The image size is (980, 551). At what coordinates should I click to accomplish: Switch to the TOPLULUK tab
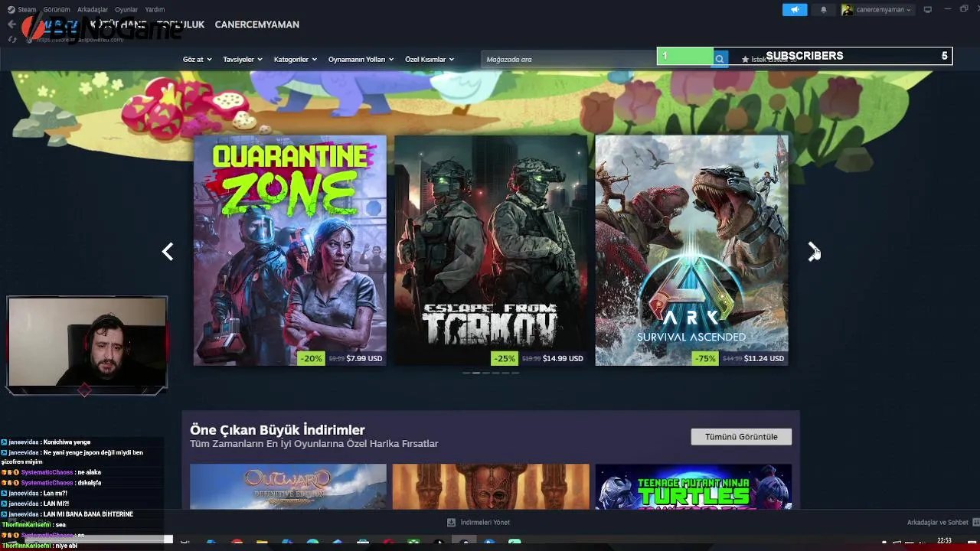click(181, 24)
